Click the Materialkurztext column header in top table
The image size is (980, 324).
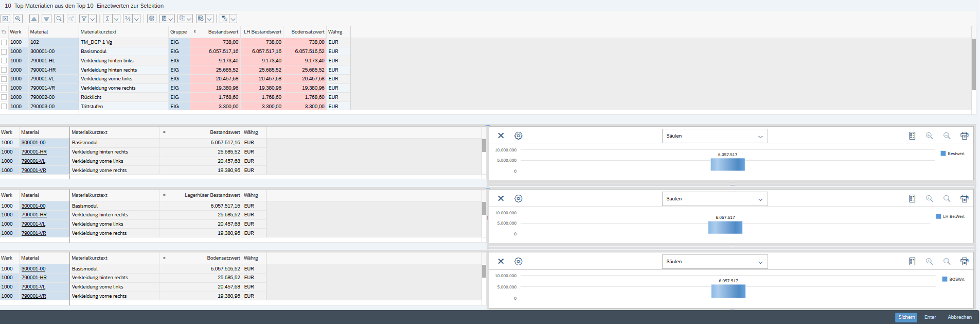tap(98, 32)
